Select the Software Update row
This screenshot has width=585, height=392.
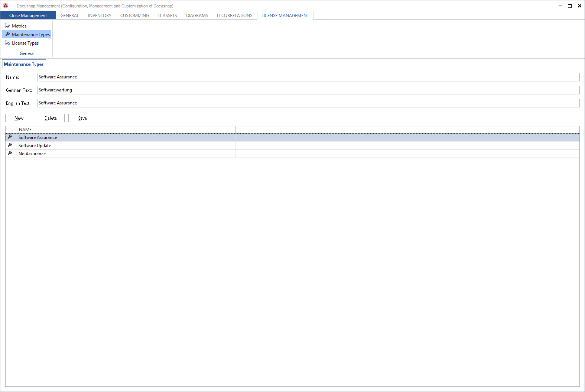click(292, 146)
